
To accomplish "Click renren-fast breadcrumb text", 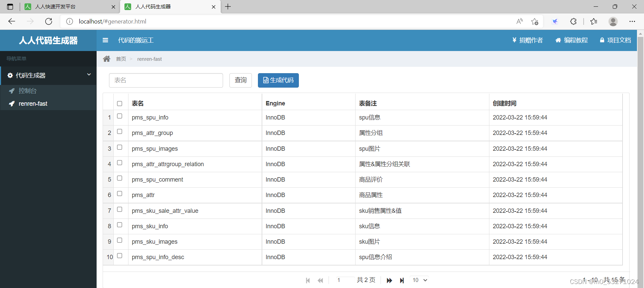I will coord(150,59).
